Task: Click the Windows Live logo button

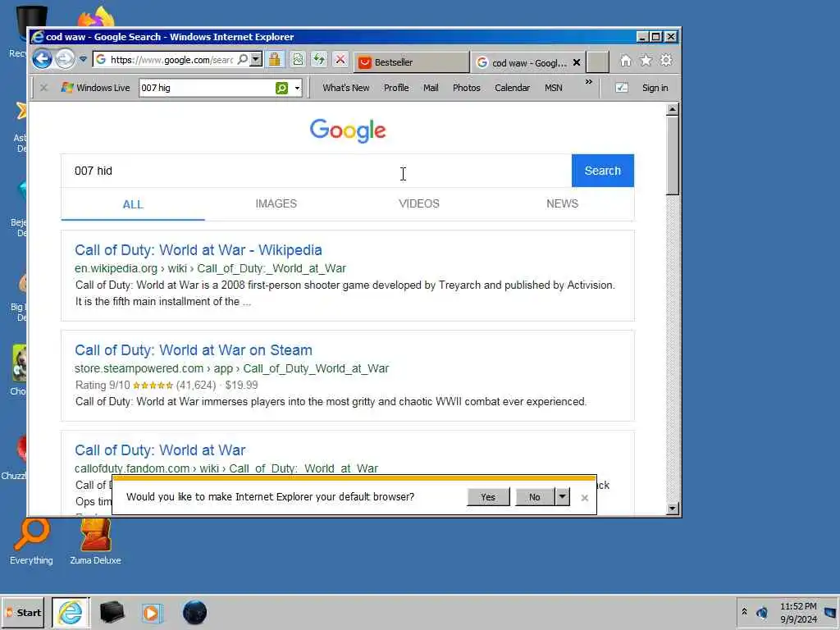Action: 95,88
